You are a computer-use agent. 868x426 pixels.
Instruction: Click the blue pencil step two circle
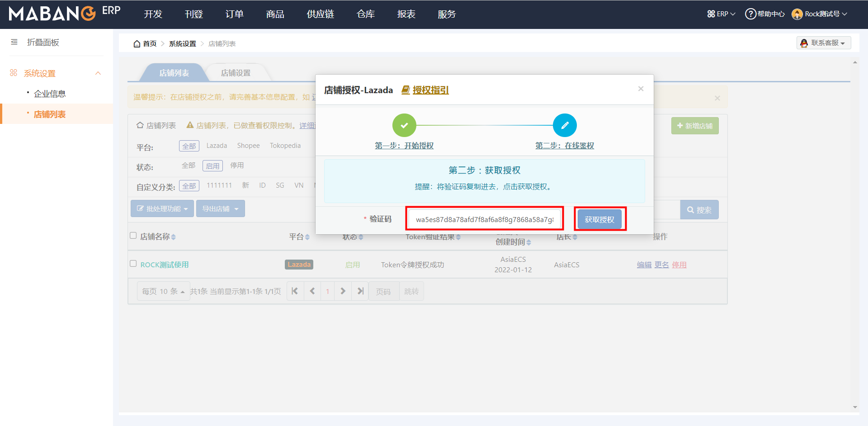565,125
